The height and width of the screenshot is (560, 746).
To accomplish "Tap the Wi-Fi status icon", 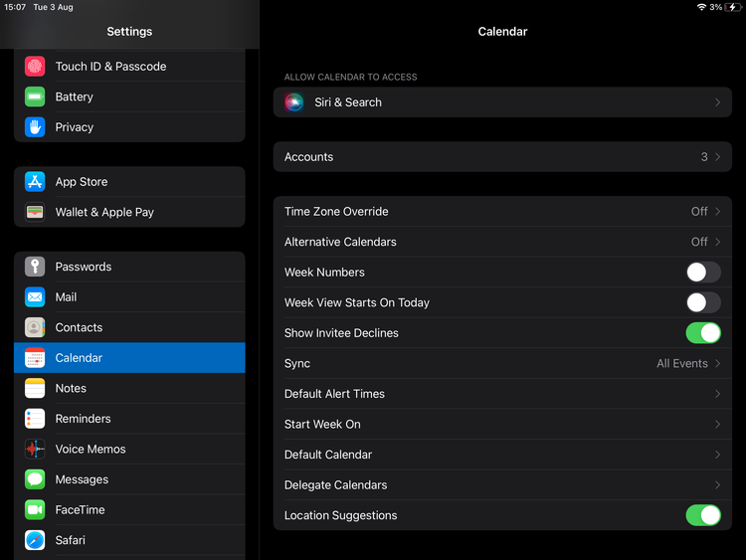I will click(x=701, y=7).
